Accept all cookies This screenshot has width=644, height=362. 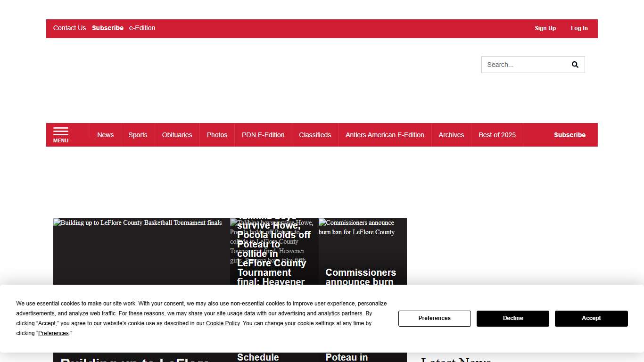591,319
